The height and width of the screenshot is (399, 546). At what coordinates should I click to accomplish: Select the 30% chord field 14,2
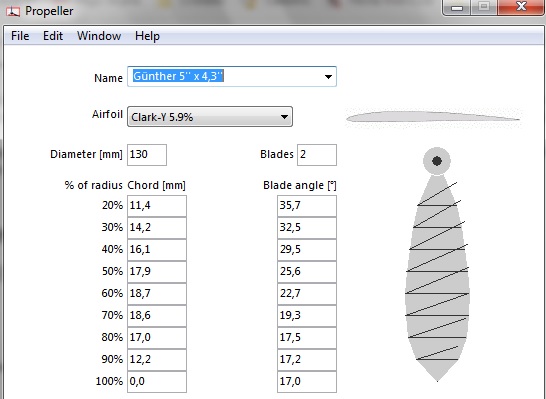[x=157, y=228]
